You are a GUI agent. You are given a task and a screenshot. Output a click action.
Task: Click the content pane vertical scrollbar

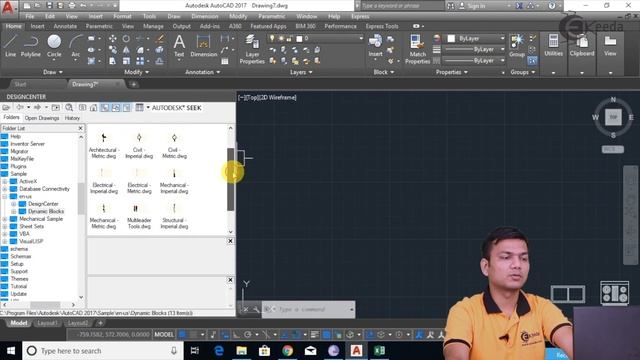click(231, 180)
